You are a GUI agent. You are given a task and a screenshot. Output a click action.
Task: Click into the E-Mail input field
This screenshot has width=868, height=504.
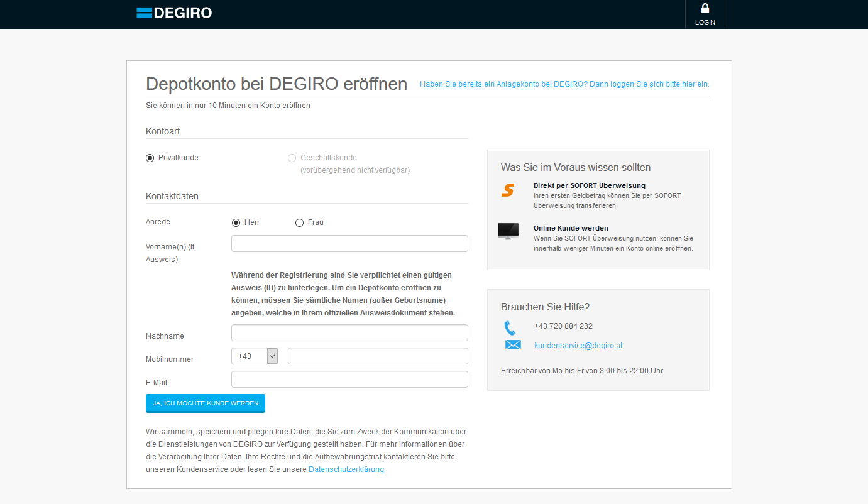pos(349,380)
